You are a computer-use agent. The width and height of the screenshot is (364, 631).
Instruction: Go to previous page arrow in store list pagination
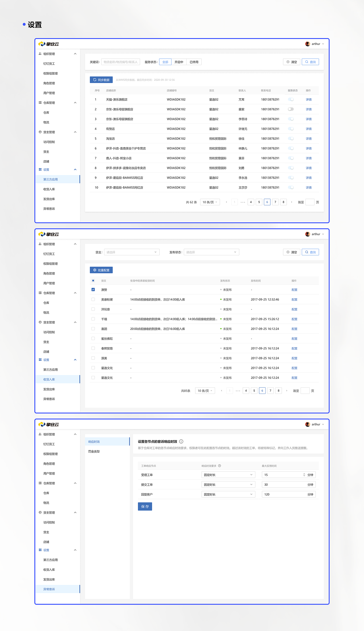pos(226,202)
